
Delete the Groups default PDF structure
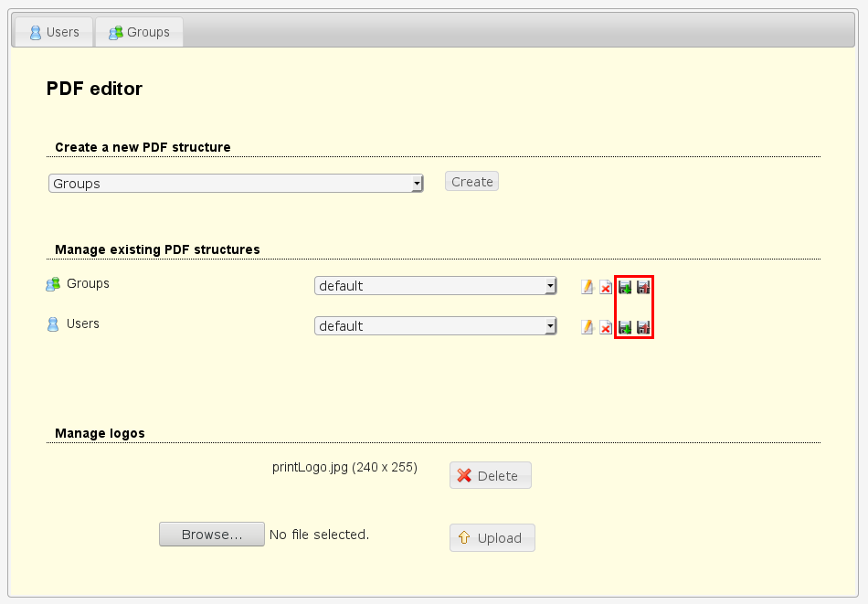(606, 287)
